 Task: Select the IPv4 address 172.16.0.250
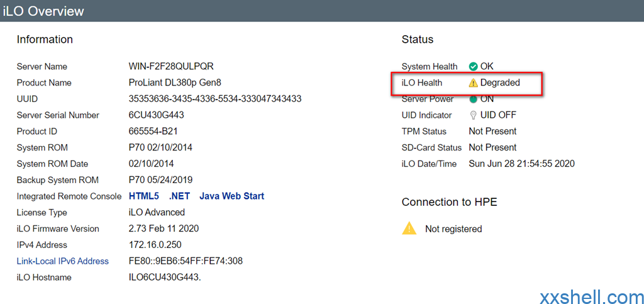click(x=155, y=245)
